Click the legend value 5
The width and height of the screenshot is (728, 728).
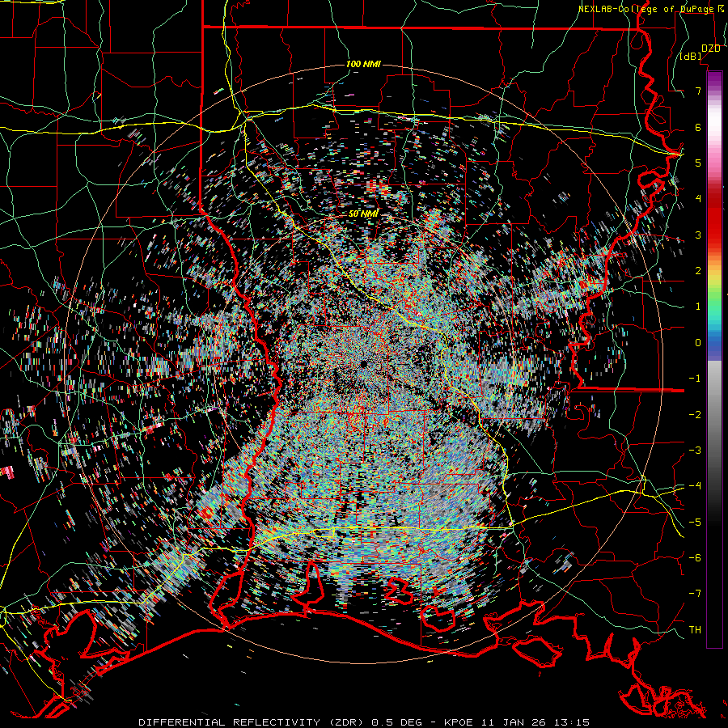click(x=698, y=163)
